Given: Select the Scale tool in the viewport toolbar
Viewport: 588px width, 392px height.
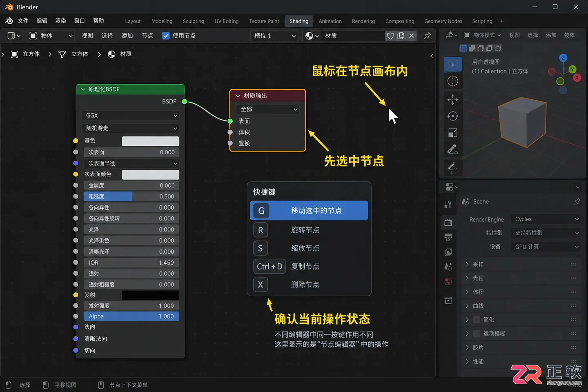Looking at the screenshot, I should [452, 133].
